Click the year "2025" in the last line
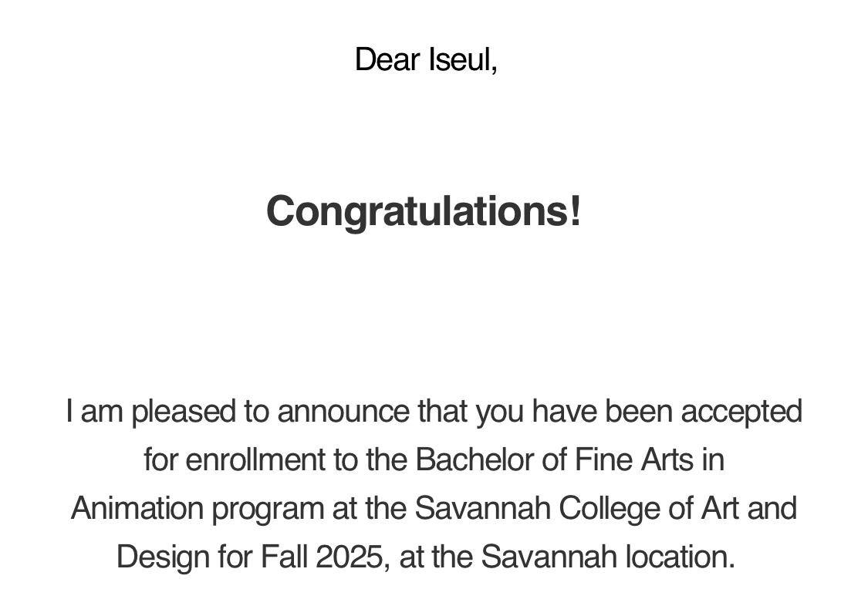868x589 pixels. (350, 557)
